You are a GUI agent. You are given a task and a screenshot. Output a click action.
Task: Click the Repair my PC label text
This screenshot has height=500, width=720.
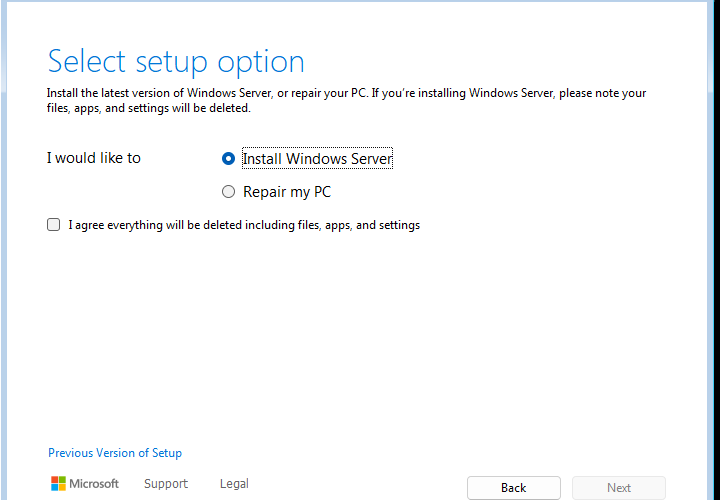pos(287,191)
